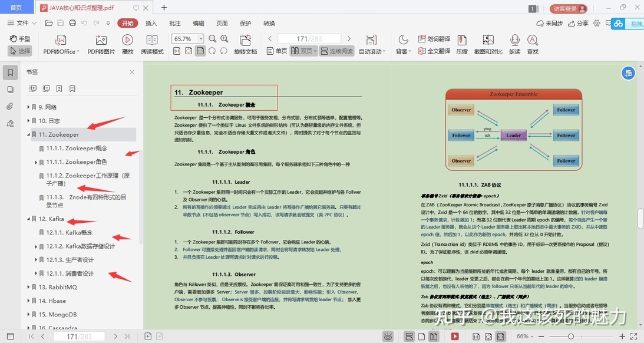The height and width of the screenshot is (343, 644).
Task: Switch to the 转换 tab
Action: [x=269, y=23]
